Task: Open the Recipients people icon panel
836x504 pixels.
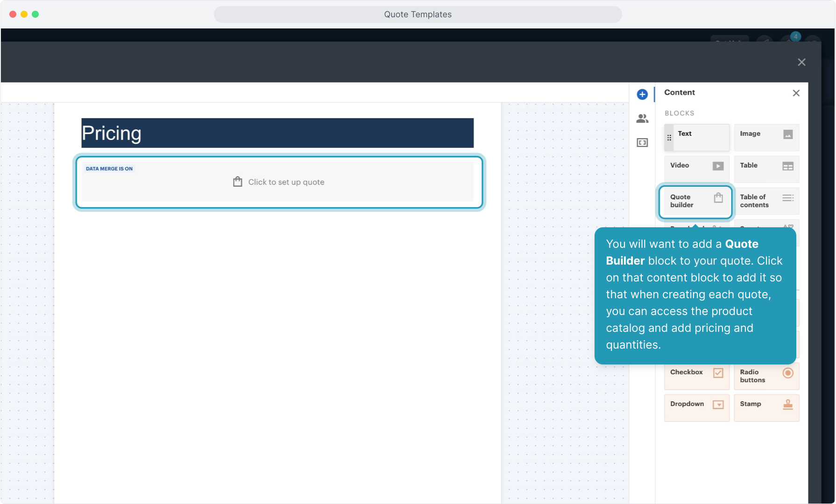Action: (x=642, y=119)
